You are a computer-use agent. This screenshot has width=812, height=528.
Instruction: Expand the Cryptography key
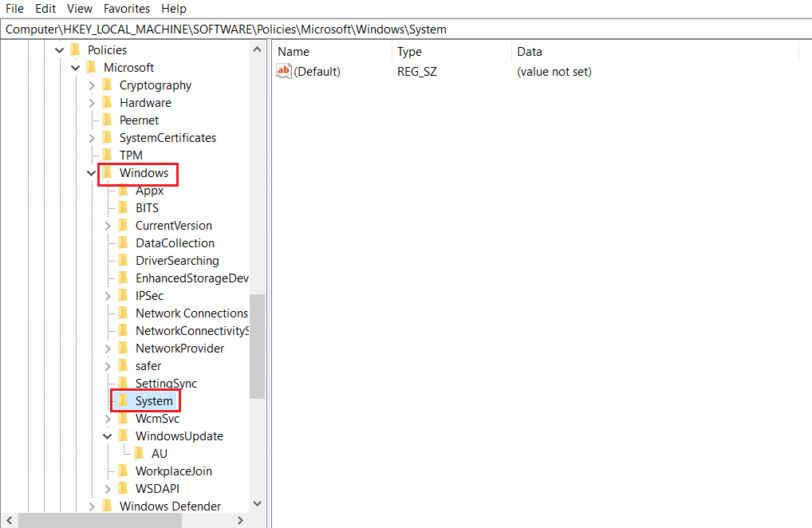(92, 85)
